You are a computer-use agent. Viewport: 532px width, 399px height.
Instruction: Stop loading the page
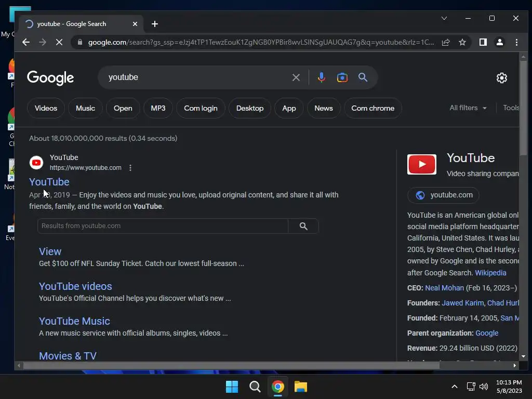click(x=59, y=42)
